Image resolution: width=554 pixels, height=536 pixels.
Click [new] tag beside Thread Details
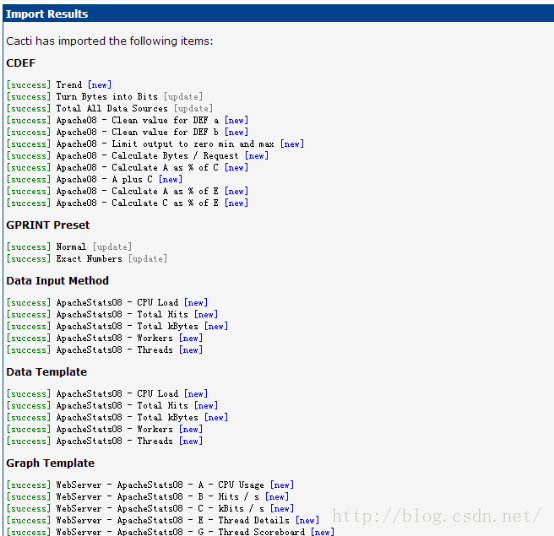tap(307, 520)
